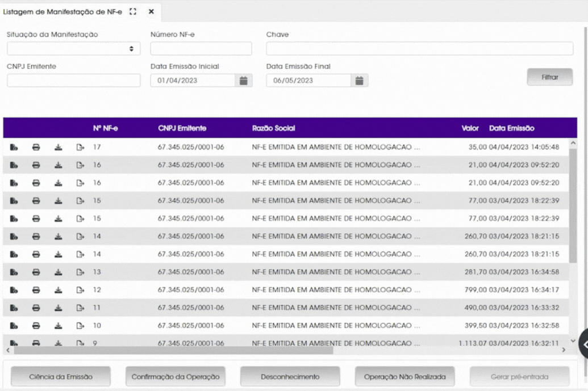The width and height of the screenshot is (588, 391).
Task: Click the table's horizontal scrollbar thumb
Action: 173,350
